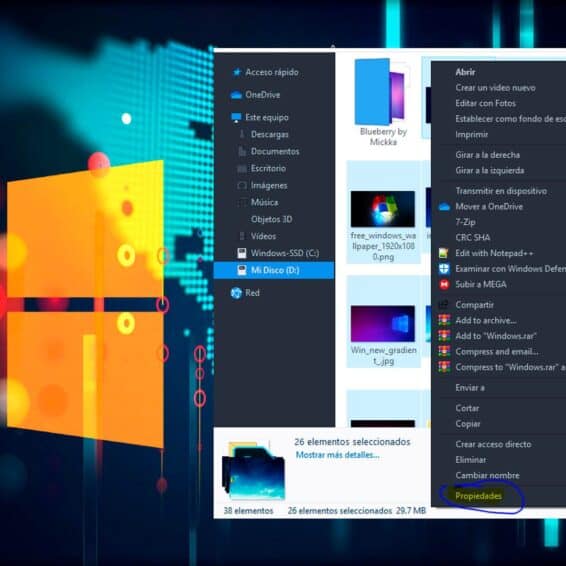Image resolution: width=566 pixels, height=566 pixels.
Task: Select Crear acceso directo
Action: click(493, 444)
